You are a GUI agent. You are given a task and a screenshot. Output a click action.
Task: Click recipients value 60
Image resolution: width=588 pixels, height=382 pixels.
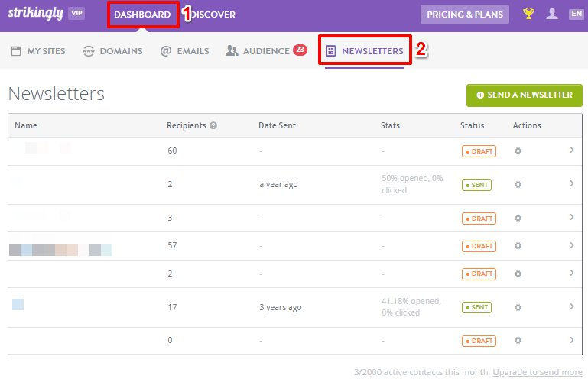click(172, 151)
